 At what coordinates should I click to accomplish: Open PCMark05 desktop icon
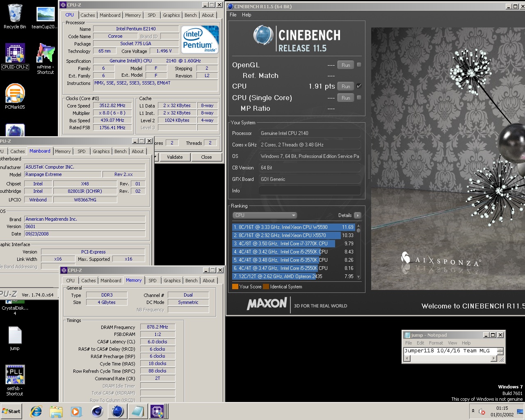pyautogui.click(x=15, y=96)
